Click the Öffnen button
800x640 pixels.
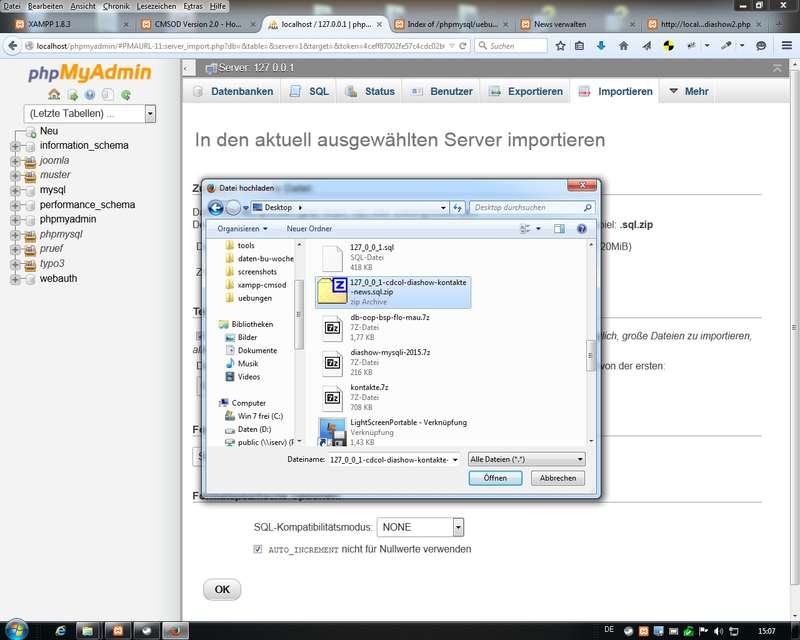click(495, 479)
